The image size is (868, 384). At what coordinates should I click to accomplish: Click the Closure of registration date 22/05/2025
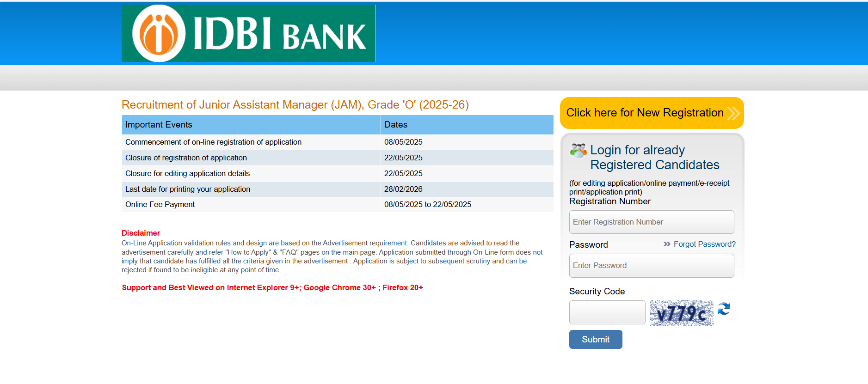pyautogui.click(x=403, y=158)
